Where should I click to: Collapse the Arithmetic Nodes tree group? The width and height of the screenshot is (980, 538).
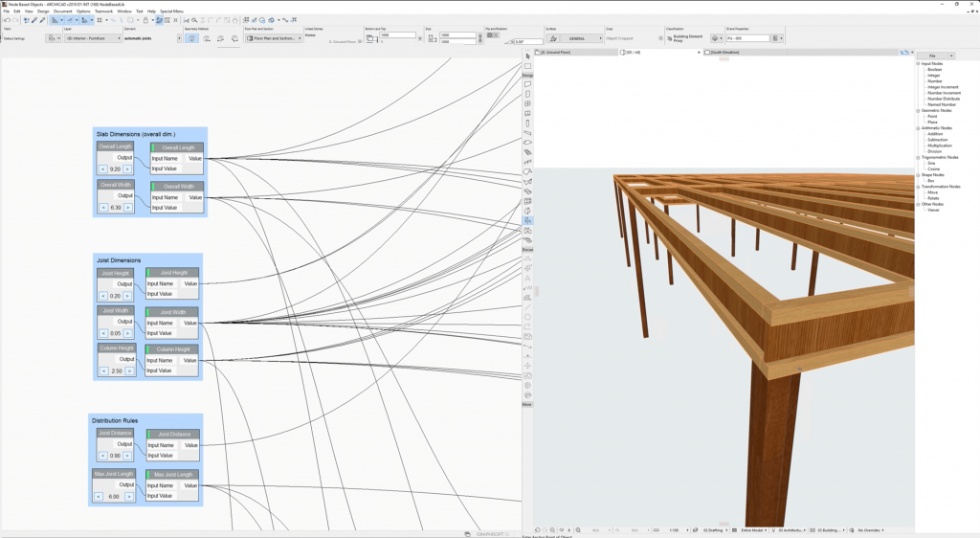(x=918, y=128)
